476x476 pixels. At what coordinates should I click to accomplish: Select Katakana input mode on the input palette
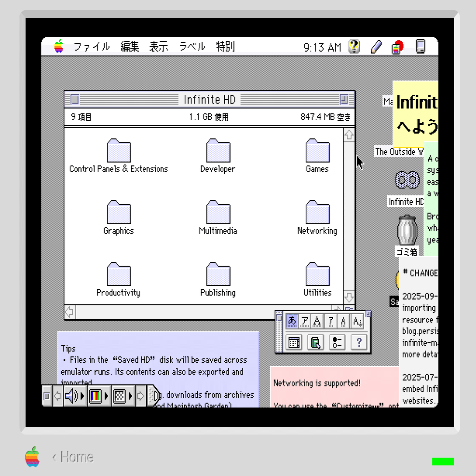click(x=305, y=321)
